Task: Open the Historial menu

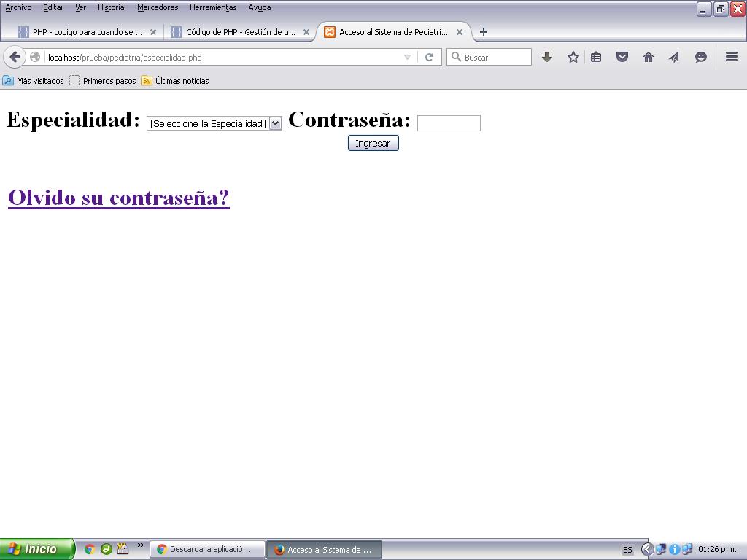Action: pyautogui.click(x=112, y=7)
